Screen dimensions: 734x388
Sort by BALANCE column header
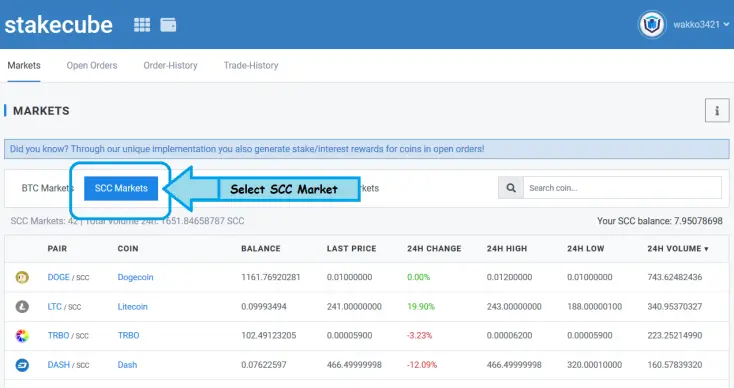tap(261, 249)
